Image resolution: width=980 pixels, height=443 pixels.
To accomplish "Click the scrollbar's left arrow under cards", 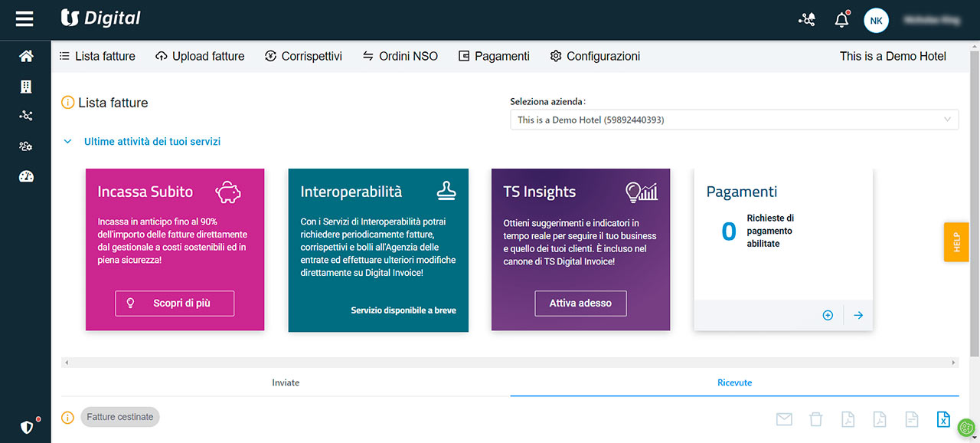I will 67,362.
